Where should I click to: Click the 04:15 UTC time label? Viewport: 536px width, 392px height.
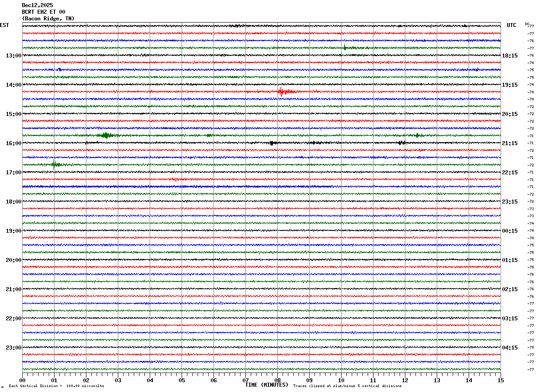[x=510, y=348]
